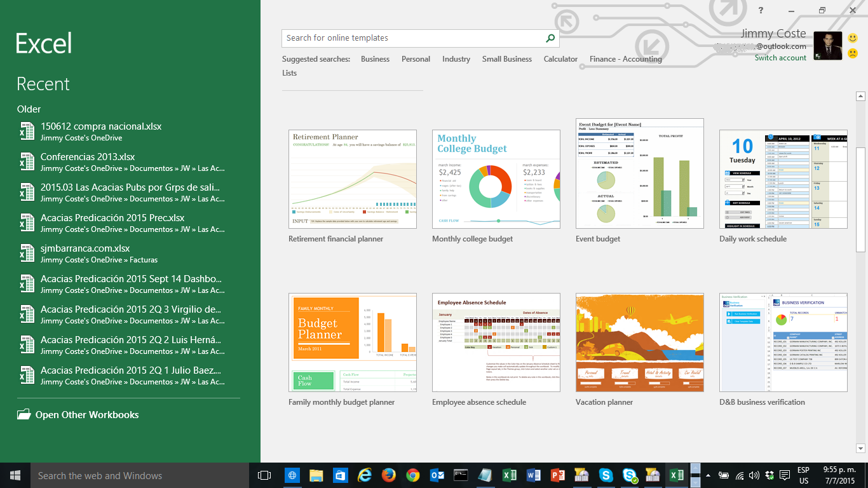Click the folder icon beside Open Other Workbooks

pos(24,414)
